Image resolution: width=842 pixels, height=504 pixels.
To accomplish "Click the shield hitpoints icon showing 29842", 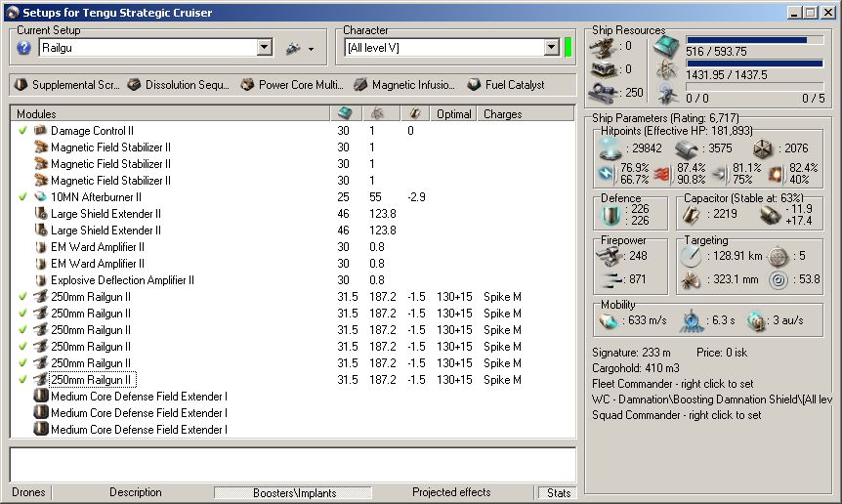I will pos(610,148).
